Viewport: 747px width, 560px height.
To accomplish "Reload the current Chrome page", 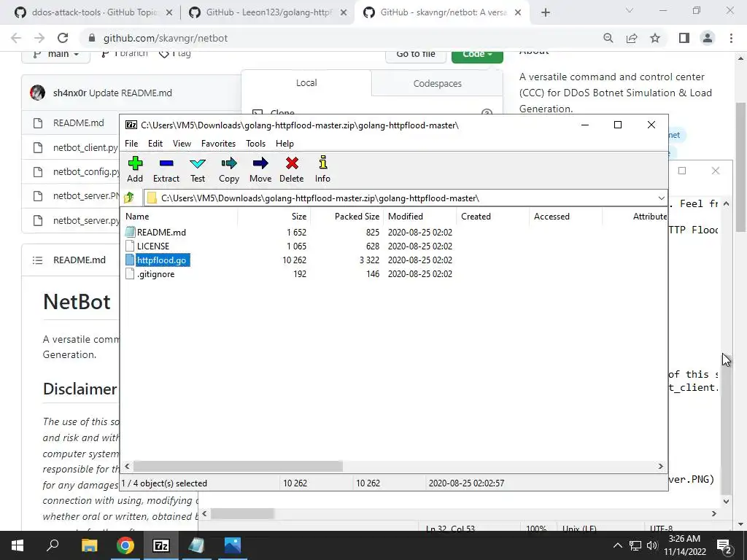I will (x=63, y=38).
